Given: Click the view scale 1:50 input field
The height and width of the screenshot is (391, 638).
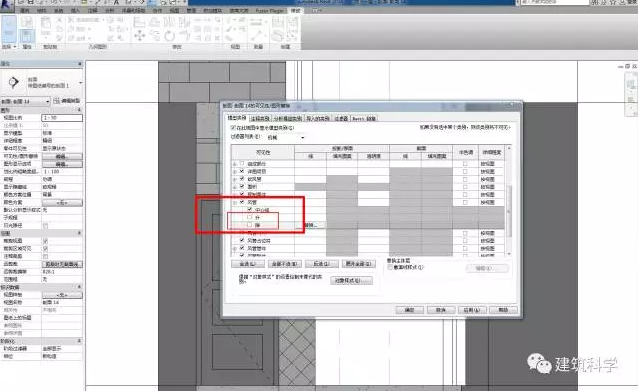Looking at the screenshot, I should (x=62, y=118).
